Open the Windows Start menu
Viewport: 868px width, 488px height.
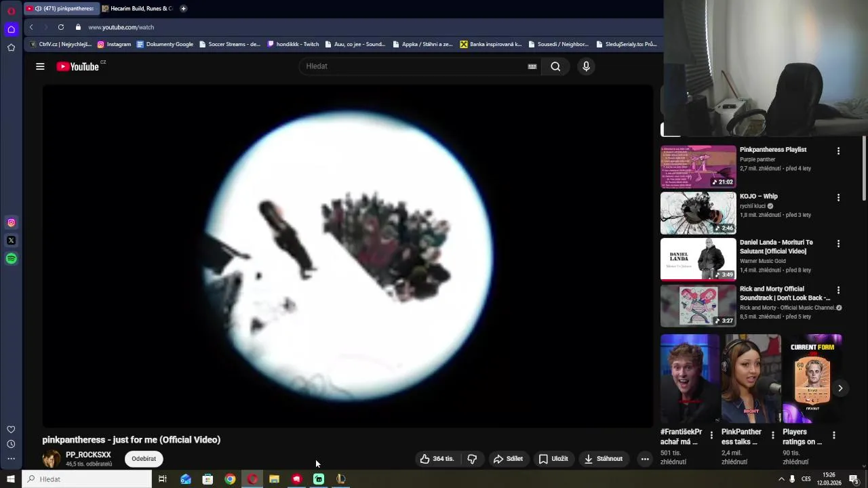click(x=10, y=479)
